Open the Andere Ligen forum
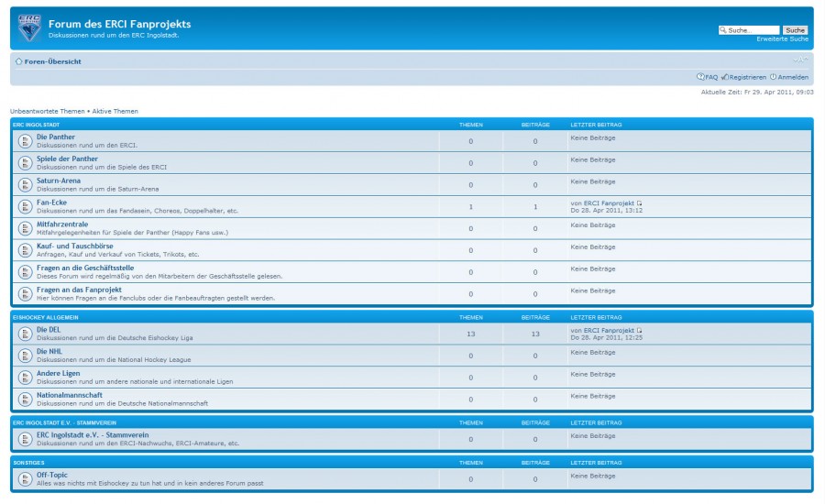This screenshot has height=504, width=825. coord(59,373)
